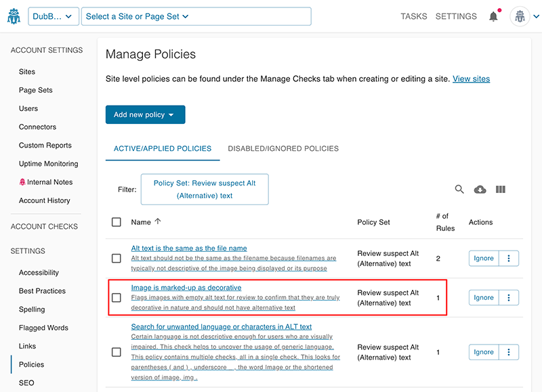Click the DubBot robot logo icon
The height and width of the screenshot is (392, 542).
(x=14, y=16)
